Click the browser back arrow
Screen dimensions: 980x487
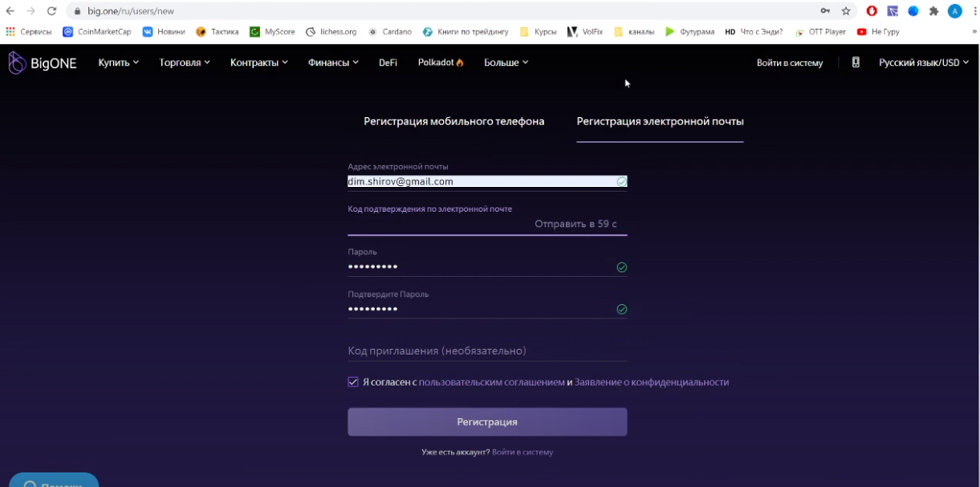click(10, 11)
